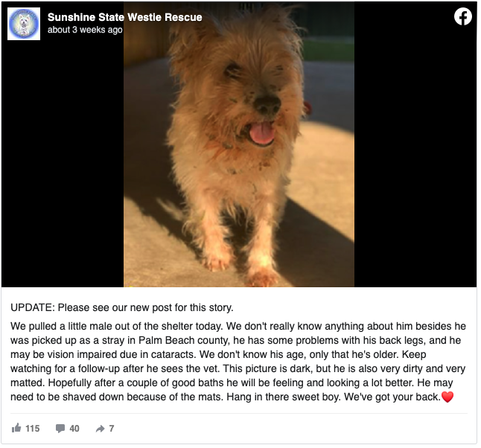Open the Sunshine State Westie Rescue page name

pyautogui.click(x=125, y=17)
